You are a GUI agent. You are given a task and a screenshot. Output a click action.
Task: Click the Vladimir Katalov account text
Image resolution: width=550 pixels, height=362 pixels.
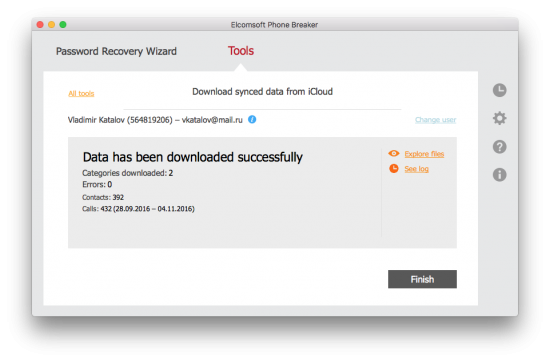tap(155, 120)
